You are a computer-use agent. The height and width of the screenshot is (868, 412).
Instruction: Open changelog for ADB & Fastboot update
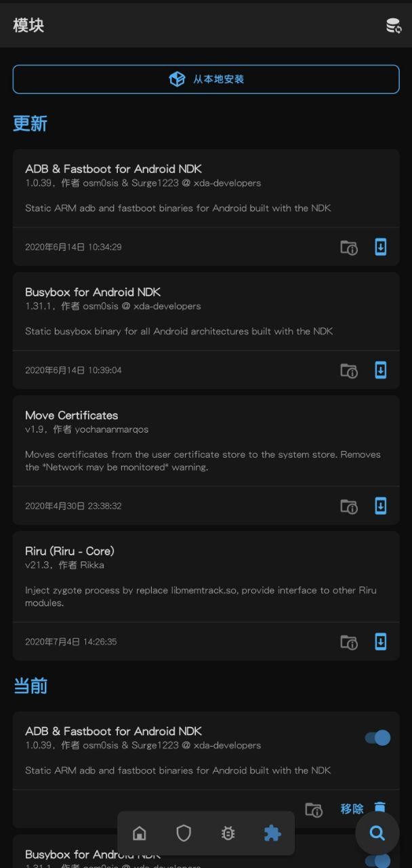coord(349,248)
